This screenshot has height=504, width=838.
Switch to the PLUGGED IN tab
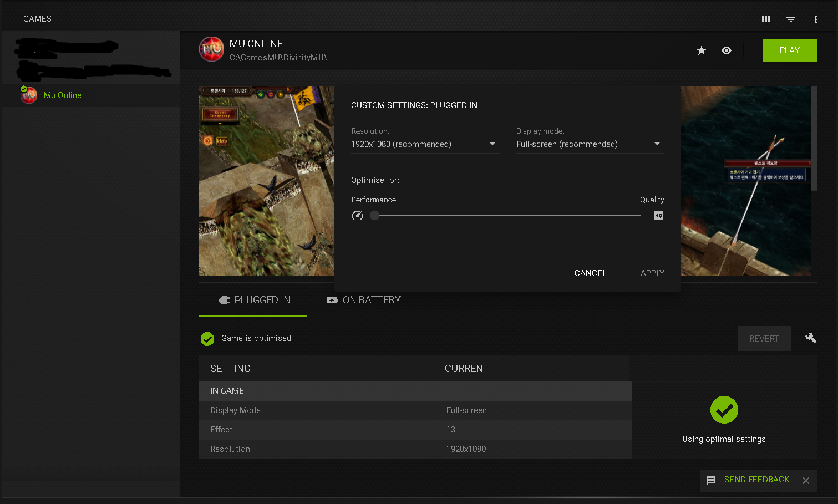253,300
